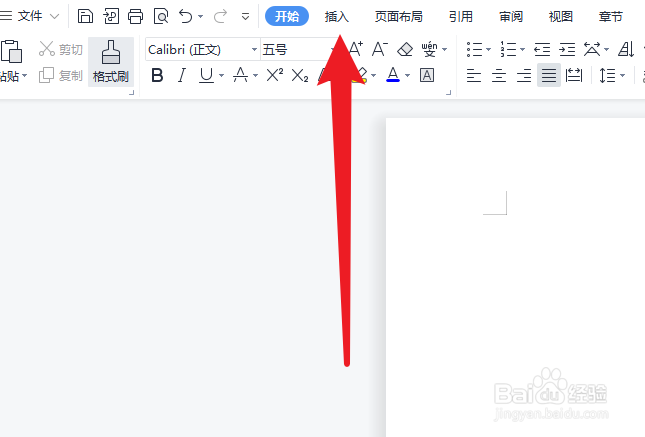Open Print Preview icon
The image size is (645, 437).
(161, 16)
